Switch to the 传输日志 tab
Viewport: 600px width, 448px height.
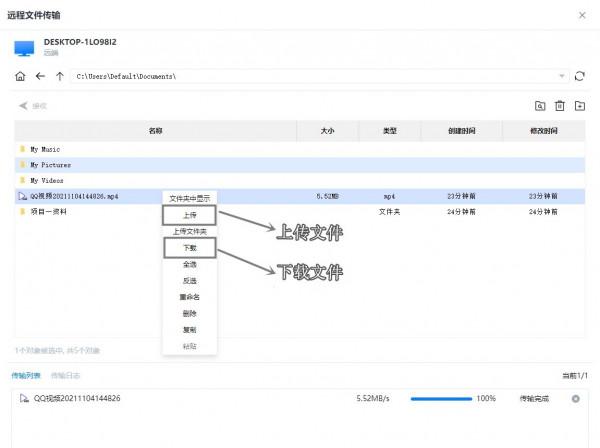click(67, 376)
